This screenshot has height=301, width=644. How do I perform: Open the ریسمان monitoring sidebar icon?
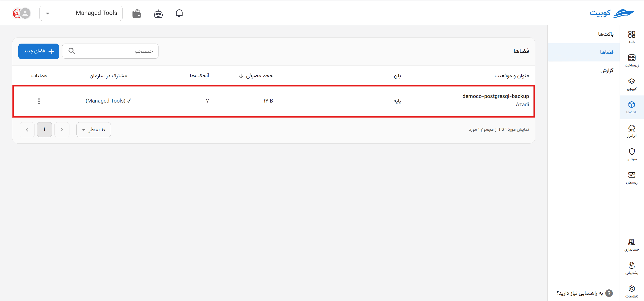[632, 178]
